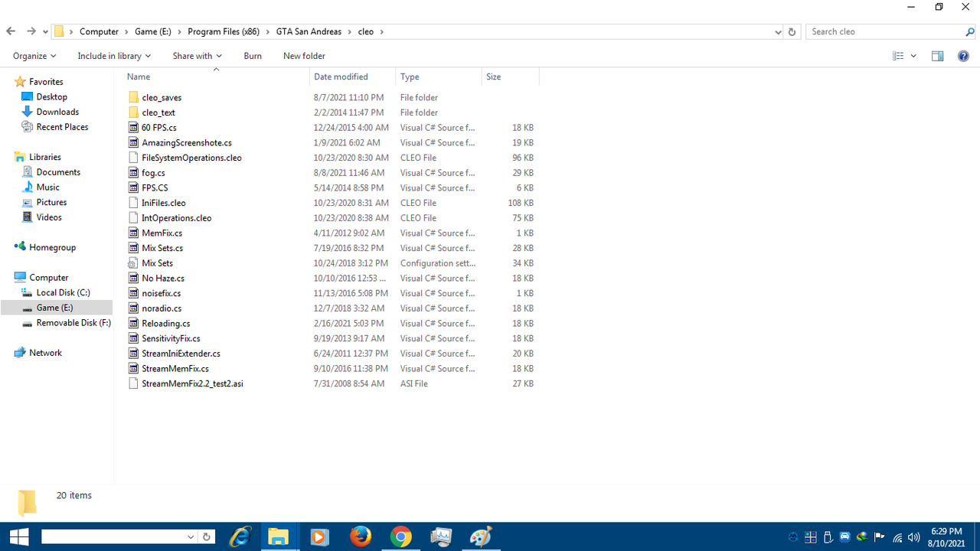Click the Forward navigation arrow
The image size is (980, 551).
[31, 31]
